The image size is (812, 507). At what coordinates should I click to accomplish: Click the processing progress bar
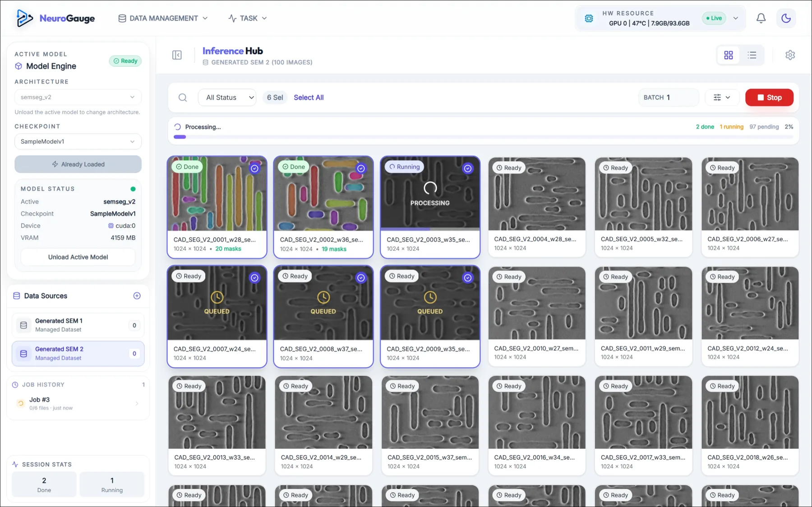[x=483, y=137]
